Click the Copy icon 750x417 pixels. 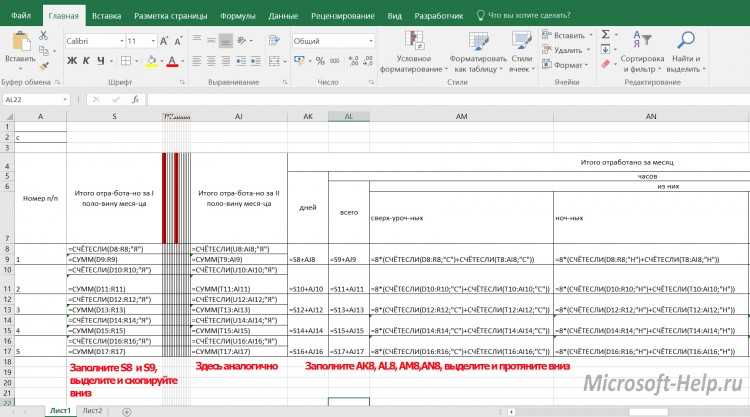[x=44, y=50]
